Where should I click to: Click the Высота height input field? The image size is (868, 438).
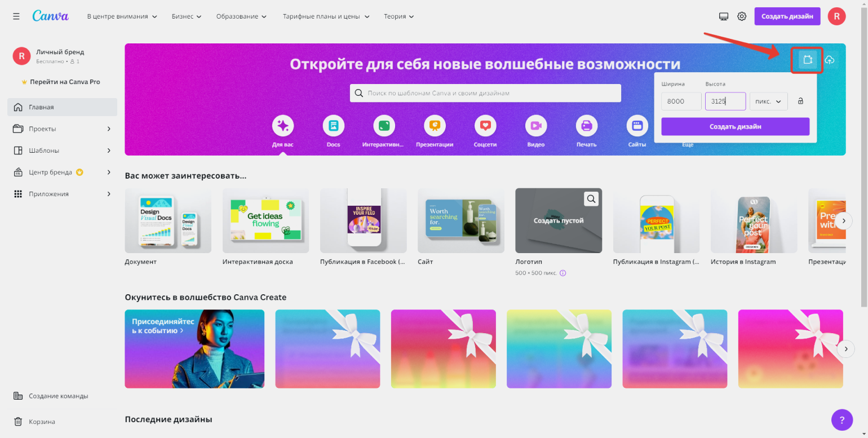coord(725,101)
